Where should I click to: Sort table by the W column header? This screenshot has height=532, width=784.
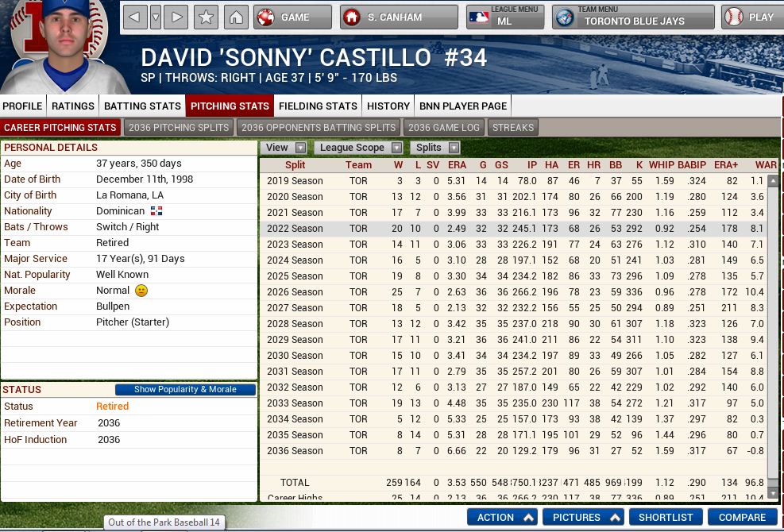pos(398,165)
